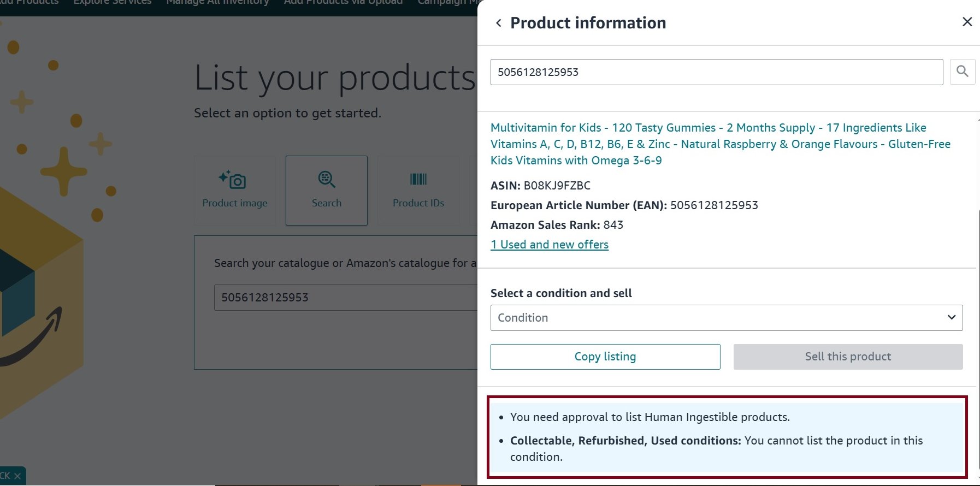The width and height of the screenshot is (980, 486).
Task: Click Amazon Sales Rank 843 text
Action: (x=557, y=225)
